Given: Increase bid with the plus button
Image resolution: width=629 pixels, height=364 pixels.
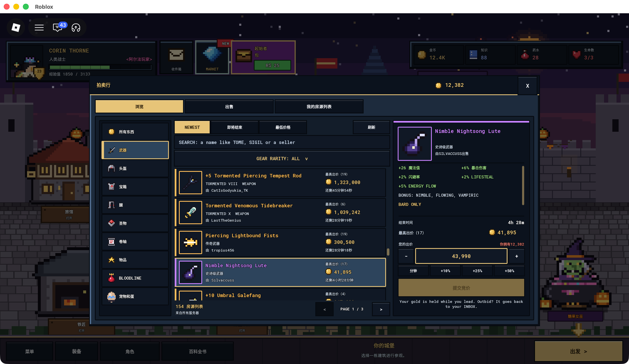Looking at the screenshot, I should (x=516, y=256).
